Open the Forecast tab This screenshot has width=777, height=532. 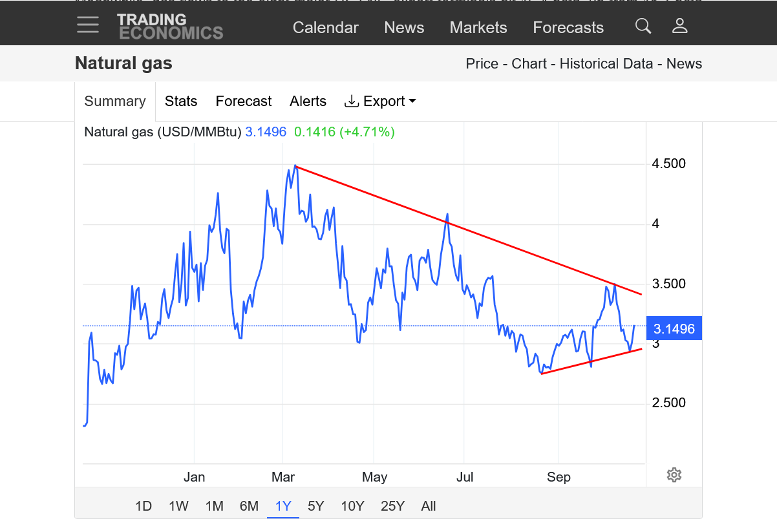[244, 101]
